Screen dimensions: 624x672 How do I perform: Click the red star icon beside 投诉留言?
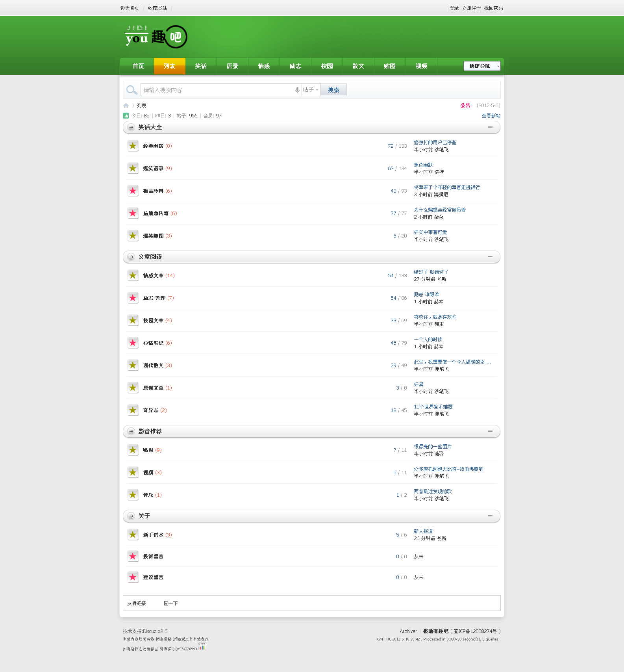click(133, 556)
